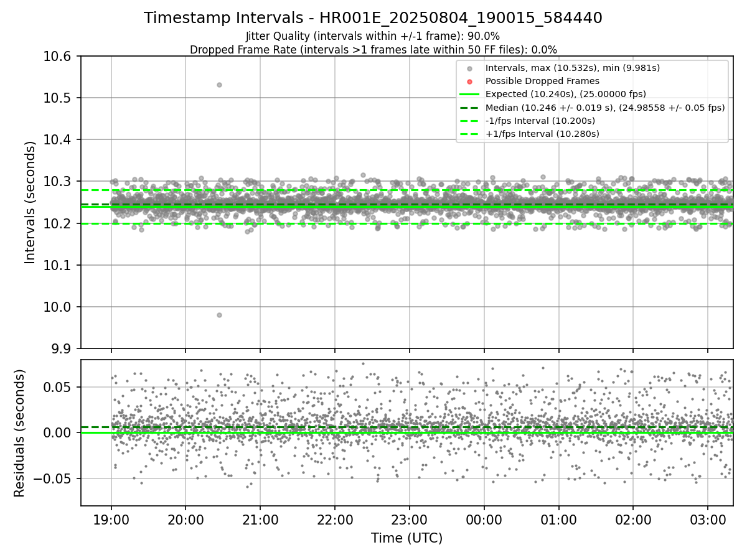Screen dimensions: 747x560
Task: Select legend entry Intervals, max (10.532s)
Action: 573,67
